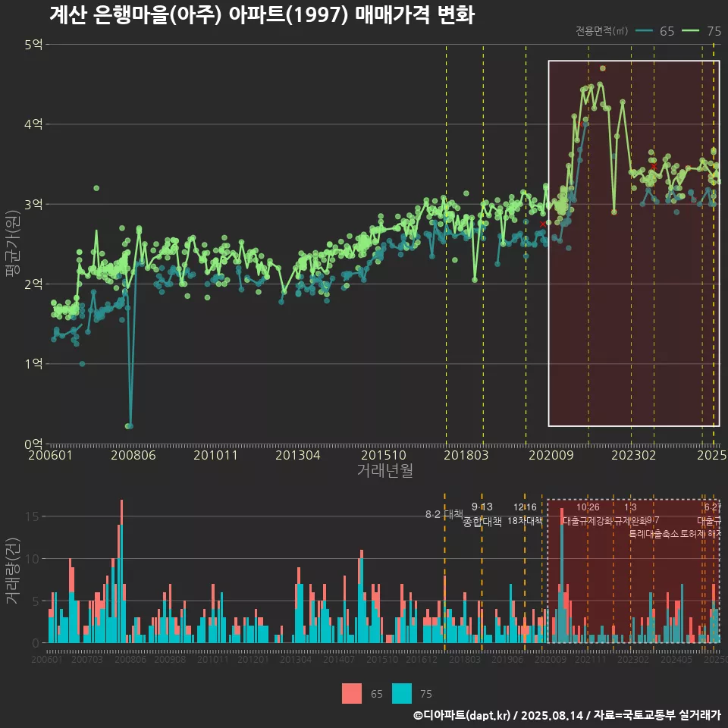The height and width of the screenshot is (728, 728).
Task: Click '200703' on the volume chart axis
Action: click(86, 659)
